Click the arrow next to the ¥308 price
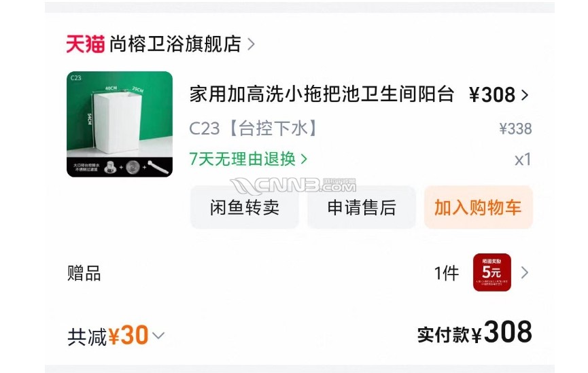 point(525,95)
